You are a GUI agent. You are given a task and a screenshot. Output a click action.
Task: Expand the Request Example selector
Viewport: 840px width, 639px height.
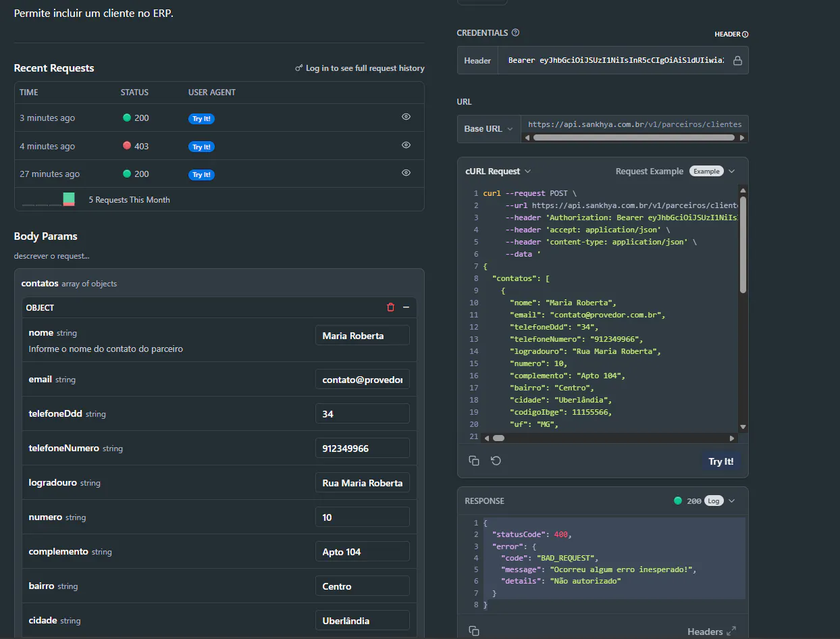click(731, 172)
